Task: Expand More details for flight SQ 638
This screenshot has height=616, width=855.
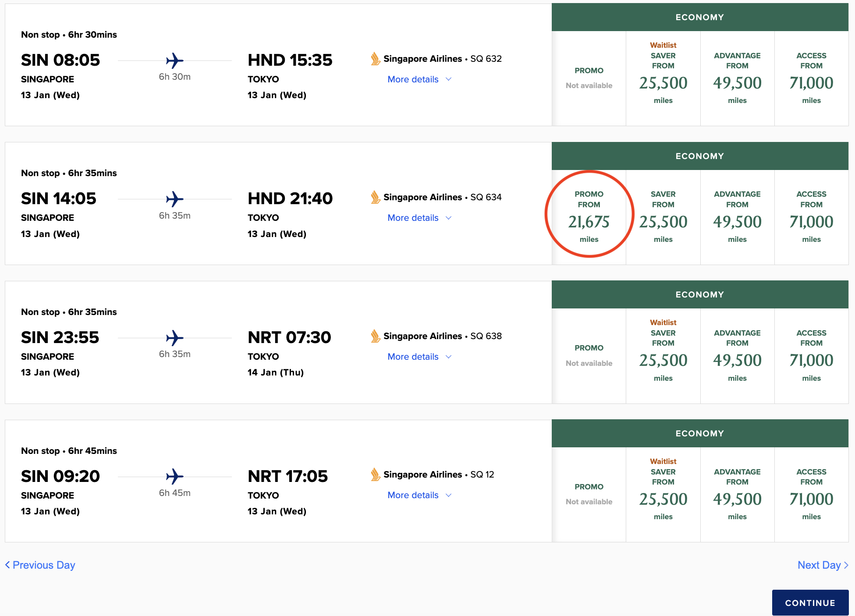Action: (419, 357)
